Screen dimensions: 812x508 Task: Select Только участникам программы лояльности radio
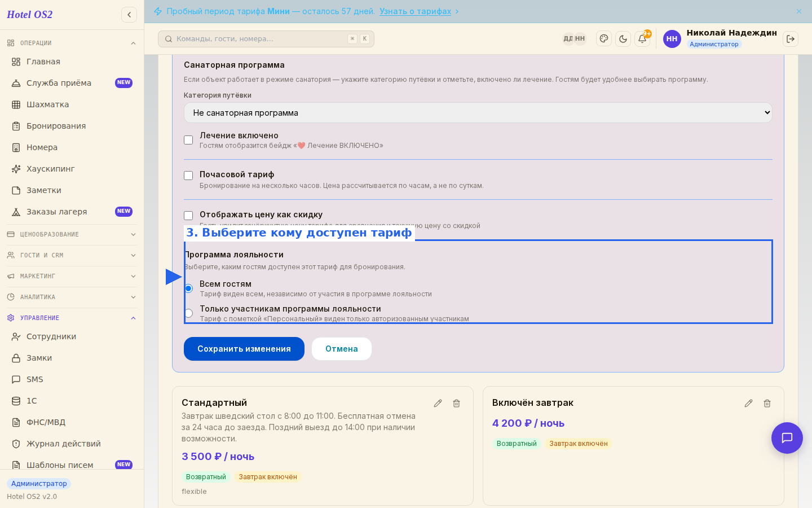(188, 313)
